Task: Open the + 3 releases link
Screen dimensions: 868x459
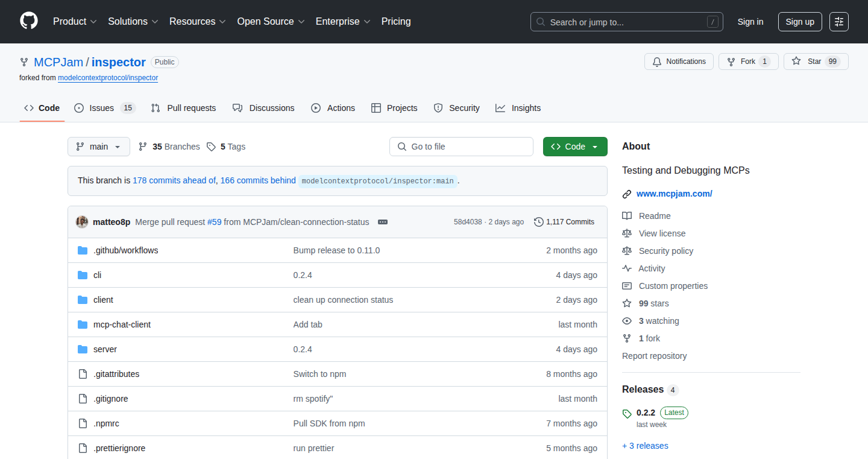Action: pyautogui.click(x=645, y=446)
